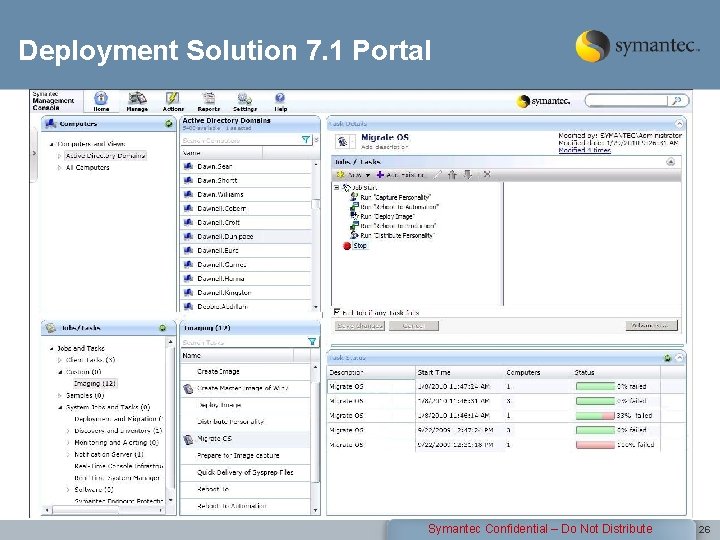Click the computer icon beside Dawn.Williams

[x=188, y=194]
